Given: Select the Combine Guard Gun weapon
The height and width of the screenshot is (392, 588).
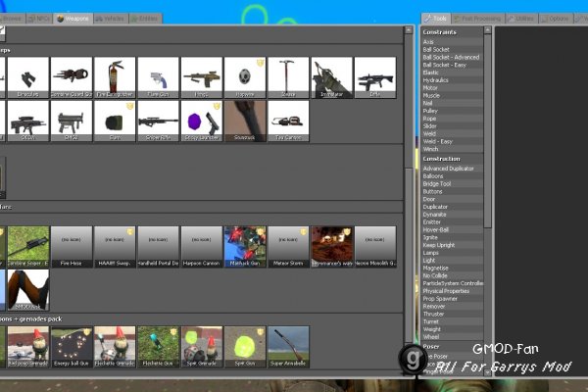Looking at the screenshot, I should coord(72,77).
